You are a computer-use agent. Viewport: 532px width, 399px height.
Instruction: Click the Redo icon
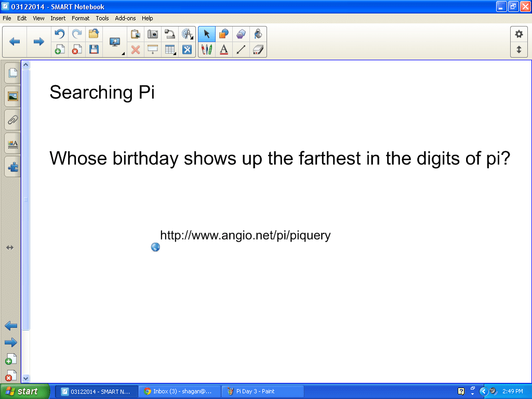pos(77,34)
